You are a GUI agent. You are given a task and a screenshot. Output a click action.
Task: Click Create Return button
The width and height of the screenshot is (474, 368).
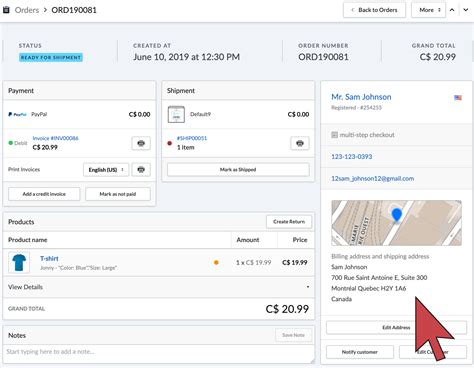pos(289,222)
